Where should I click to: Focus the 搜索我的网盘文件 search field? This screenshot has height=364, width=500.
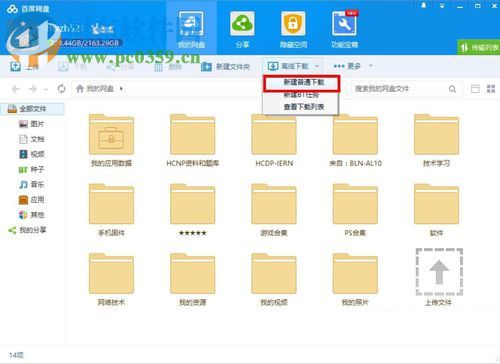pos(400,89)
